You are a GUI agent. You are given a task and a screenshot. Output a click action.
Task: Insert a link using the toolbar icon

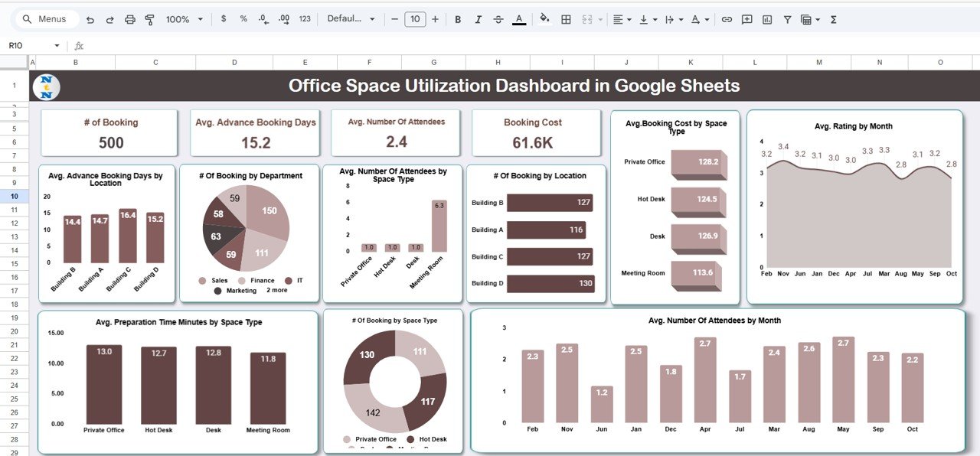click(x=727, y=19)
